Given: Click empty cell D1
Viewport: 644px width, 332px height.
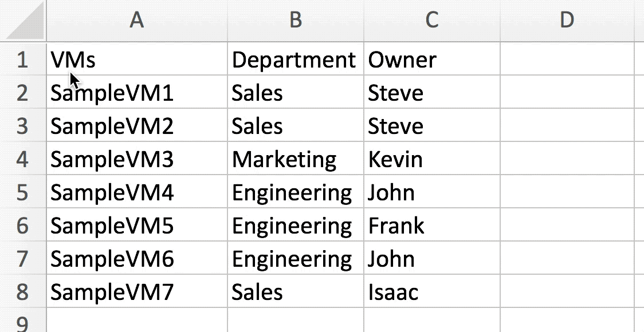Looking at the screenshot, I should pyautogui.click(x=567, y=59).
